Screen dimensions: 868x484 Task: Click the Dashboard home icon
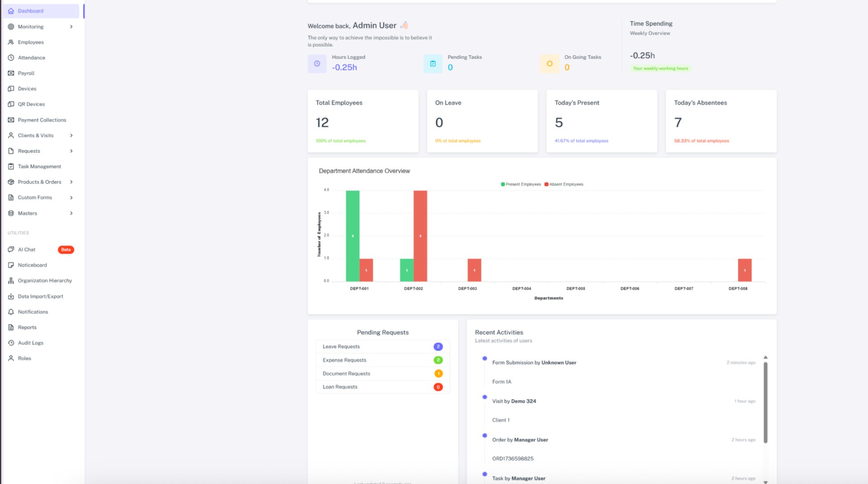(x=11, y=11)
